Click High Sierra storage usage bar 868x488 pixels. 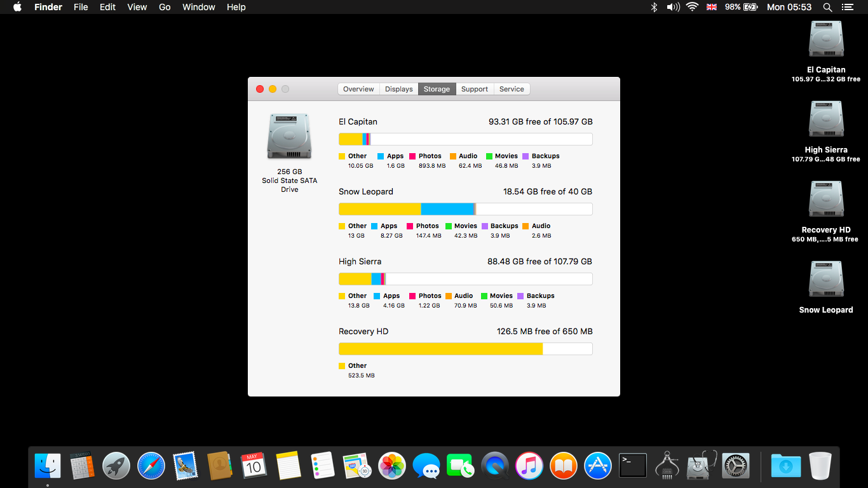pos(466,279)
